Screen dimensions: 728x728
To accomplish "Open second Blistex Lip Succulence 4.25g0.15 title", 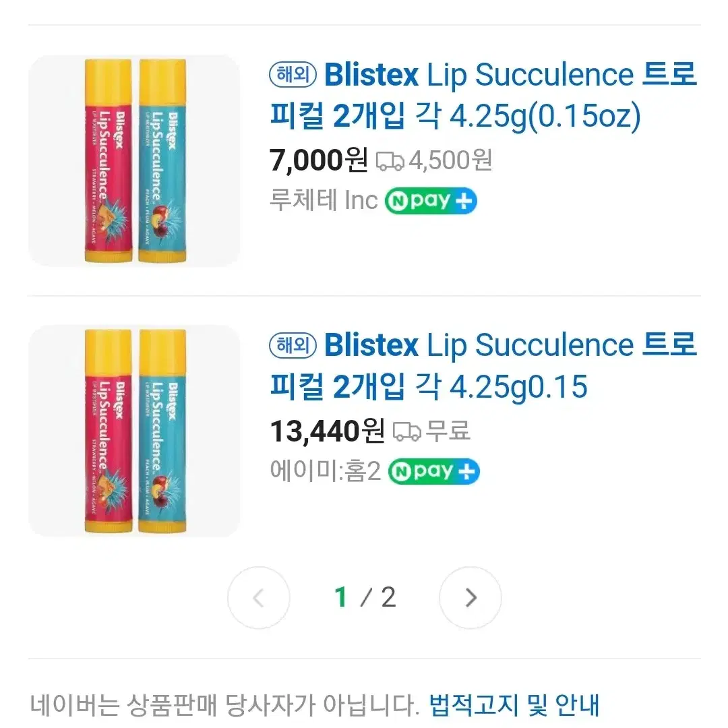I will [483, 366].
